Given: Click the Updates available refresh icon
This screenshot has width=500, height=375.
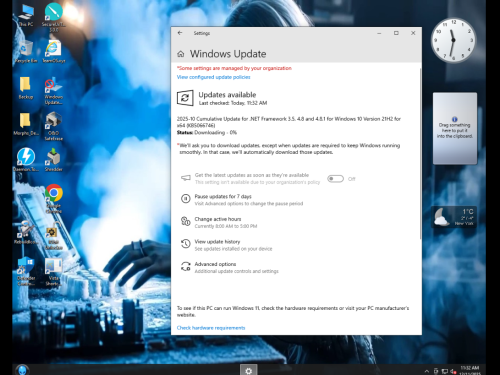Looking at the screenshot, I should tap(185, 98).
